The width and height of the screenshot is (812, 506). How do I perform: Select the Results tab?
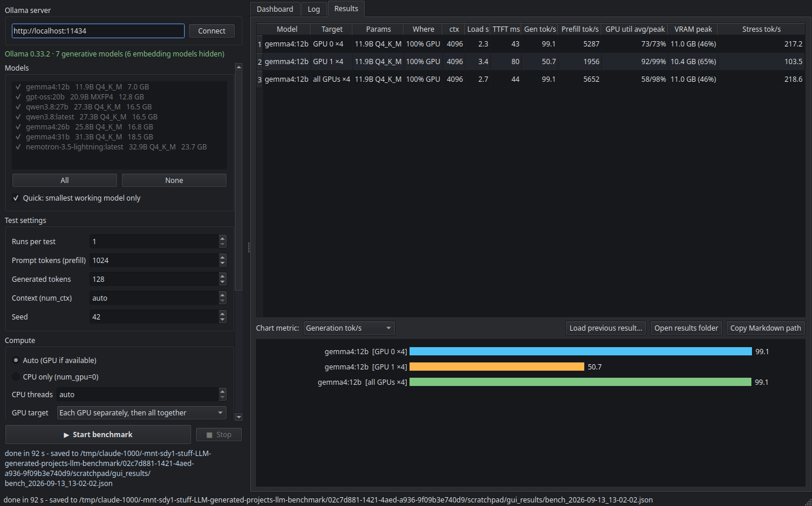346,8
